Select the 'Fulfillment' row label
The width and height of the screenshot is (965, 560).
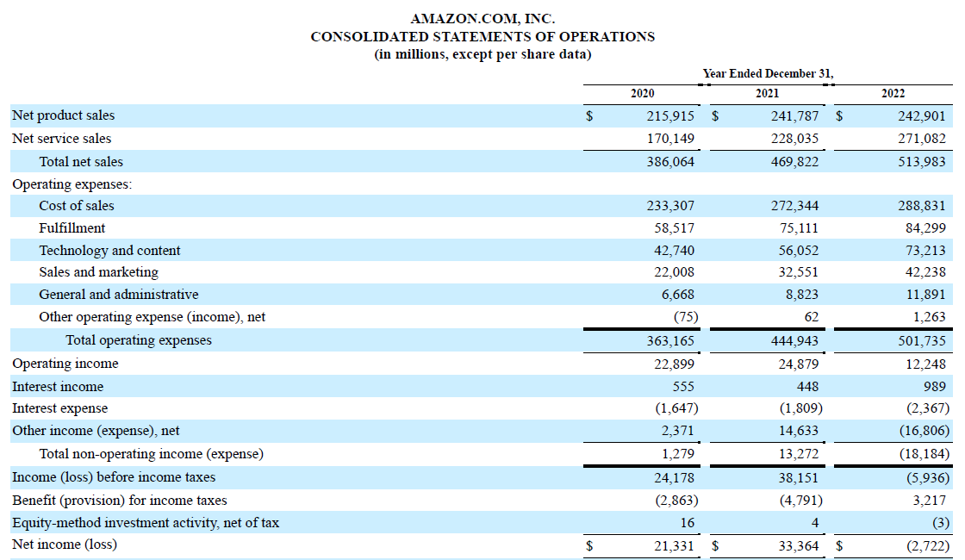pos(72,228)
